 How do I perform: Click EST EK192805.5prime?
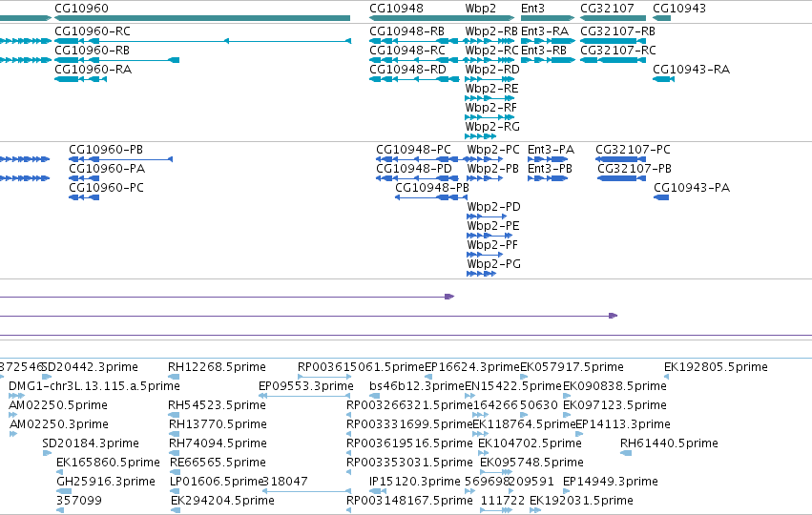(716, 367)
